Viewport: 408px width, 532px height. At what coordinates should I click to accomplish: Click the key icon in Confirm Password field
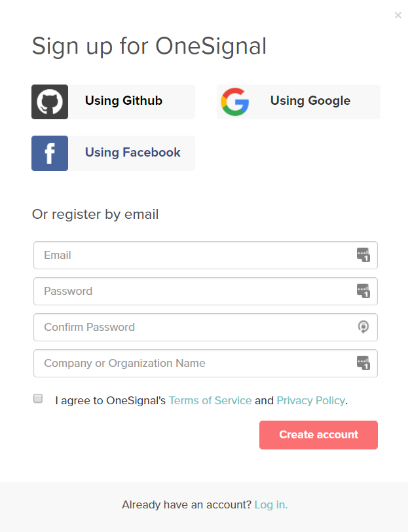[364, 327]
